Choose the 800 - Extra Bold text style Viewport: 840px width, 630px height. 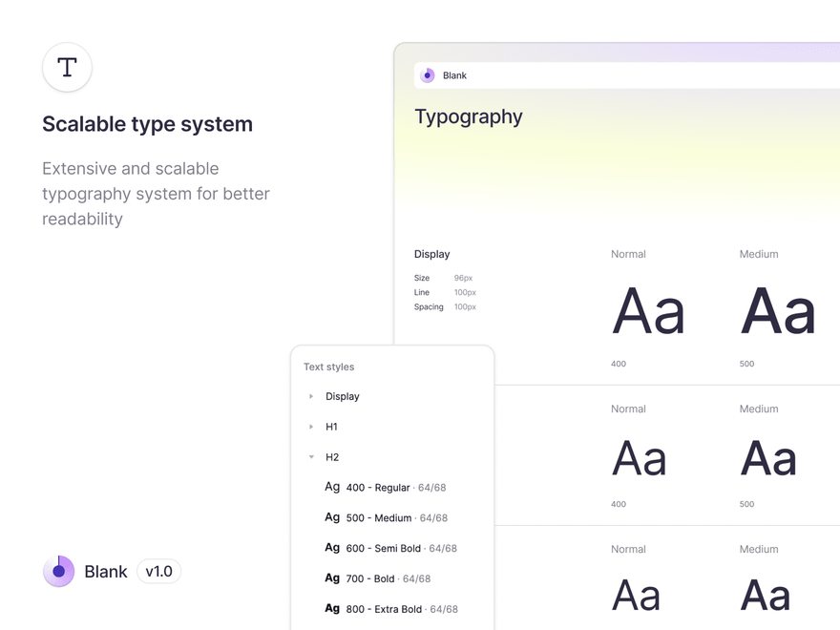[x=392, y=609]
